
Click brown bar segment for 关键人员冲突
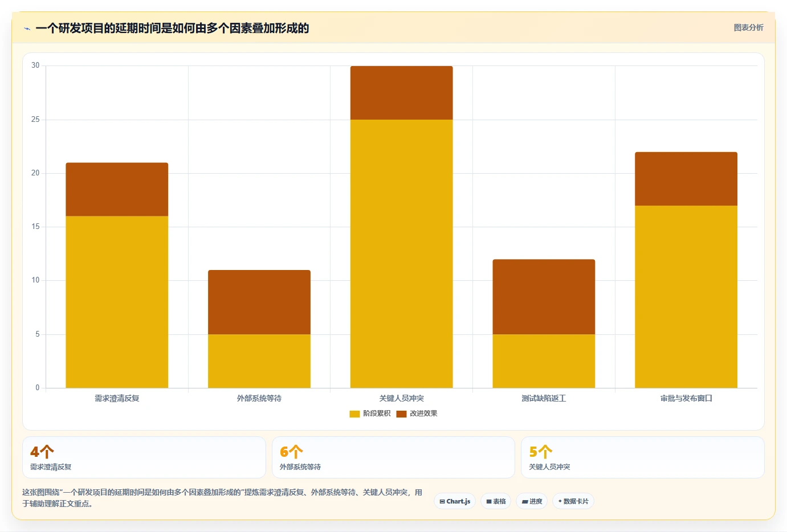pos(401,93)
